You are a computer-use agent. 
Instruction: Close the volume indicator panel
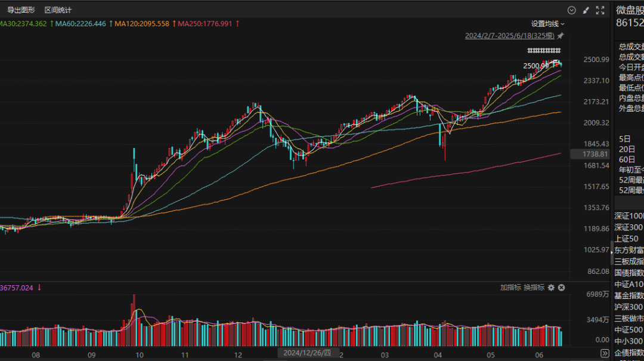click(561, 288)
